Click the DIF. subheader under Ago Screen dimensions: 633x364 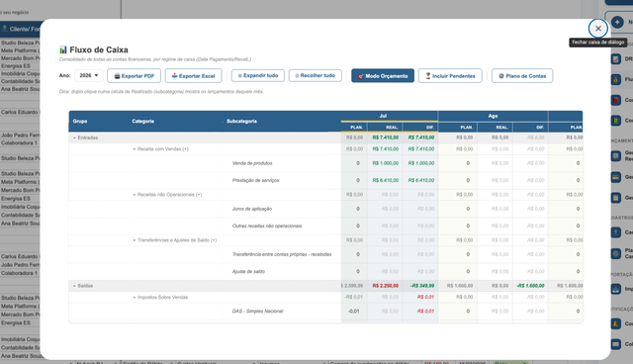point(530,128)
